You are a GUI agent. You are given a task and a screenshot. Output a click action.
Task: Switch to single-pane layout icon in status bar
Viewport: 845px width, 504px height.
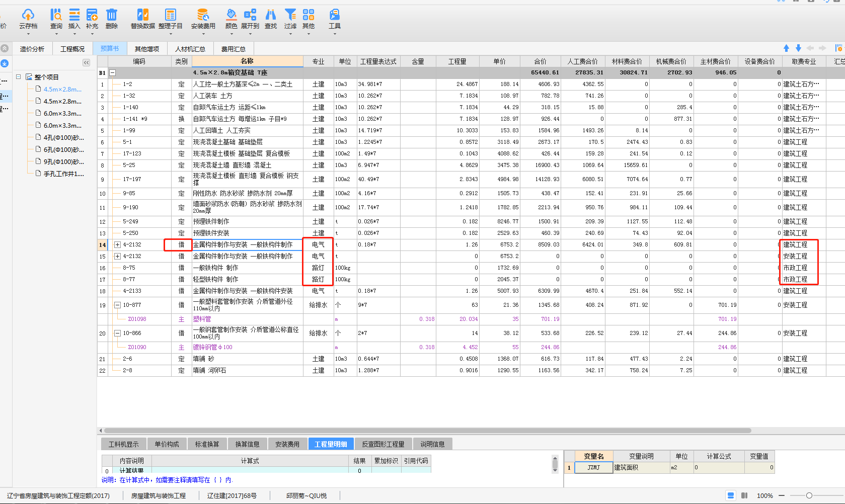[731, 495]
